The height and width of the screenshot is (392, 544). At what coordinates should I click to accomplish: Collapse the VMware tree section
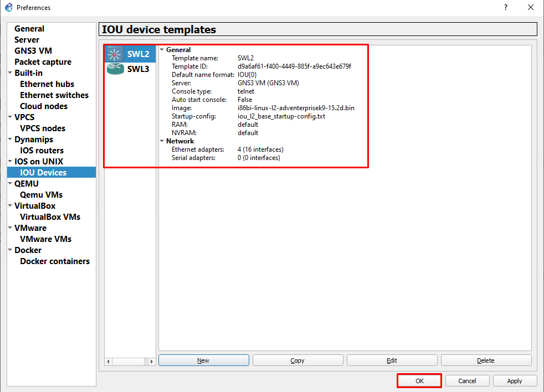(10, 228)
